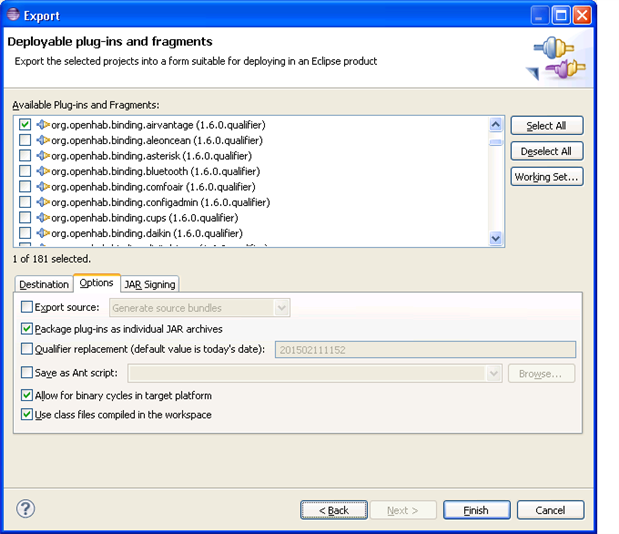
Task: Toggle Allow for binary cycles in target platform
Action: tap(27, 395)
